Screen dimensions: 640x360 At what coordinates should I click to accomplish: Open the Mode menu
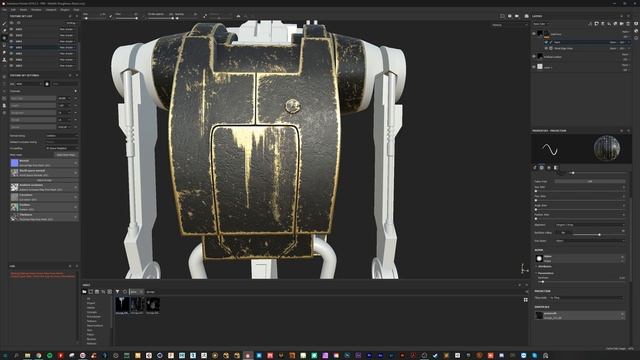23,9
